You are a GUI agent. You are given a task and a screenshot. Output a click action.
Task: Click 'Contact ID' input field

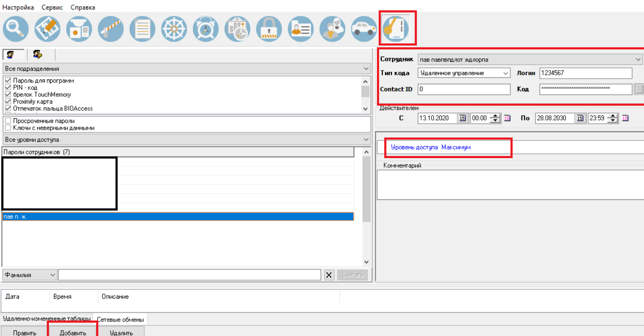click(464, 89)
